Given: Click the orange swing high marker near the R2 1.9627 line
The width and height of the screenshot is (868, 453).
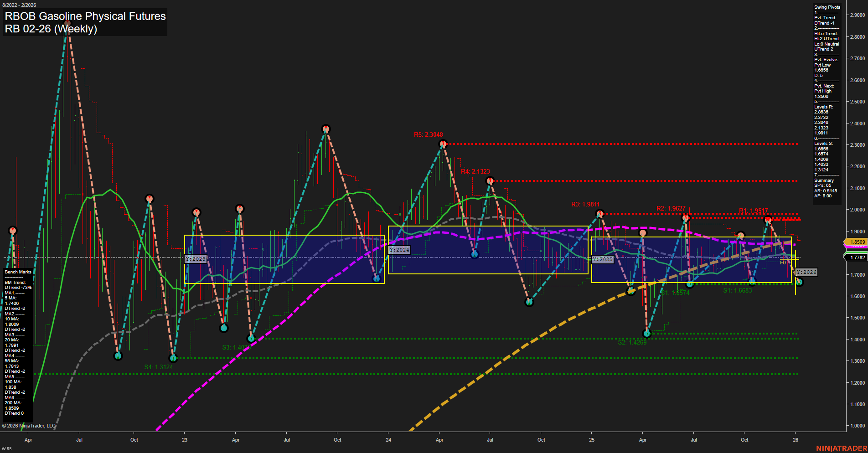Looking at the screenshot, I should (684, 217).
